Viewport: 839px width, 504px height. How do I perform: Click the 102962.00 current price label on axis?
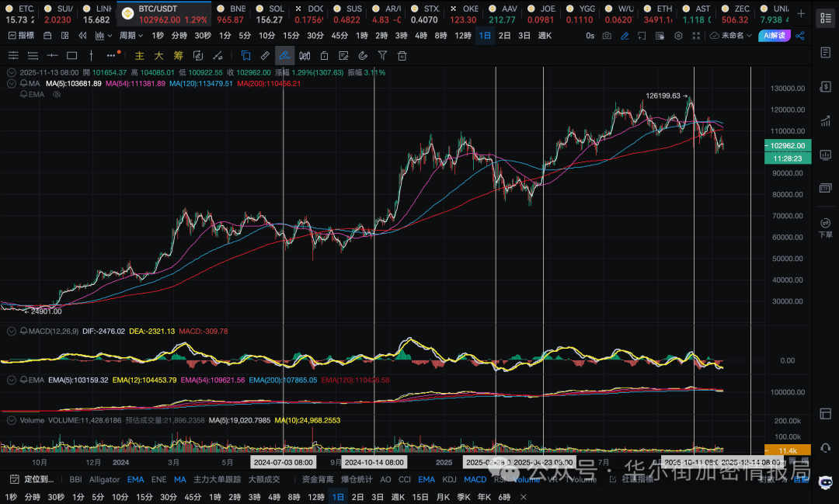788,145
